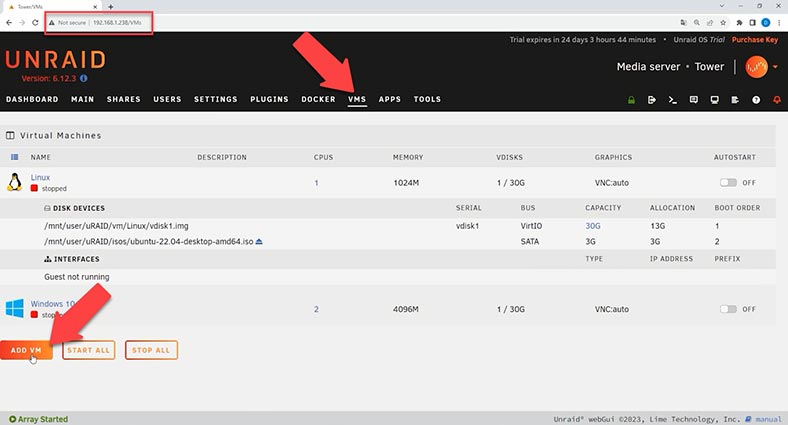Select the VMS tab
This screenshot has height=425, width=788.
(357, 99)
